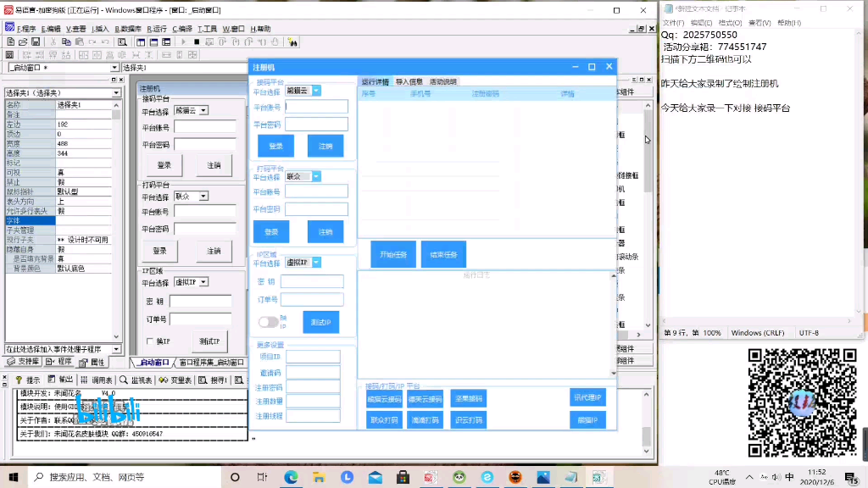Screen dimensions: 868x488
Task: Click gray 测试IP button in design window
Action: pos(209,341)
